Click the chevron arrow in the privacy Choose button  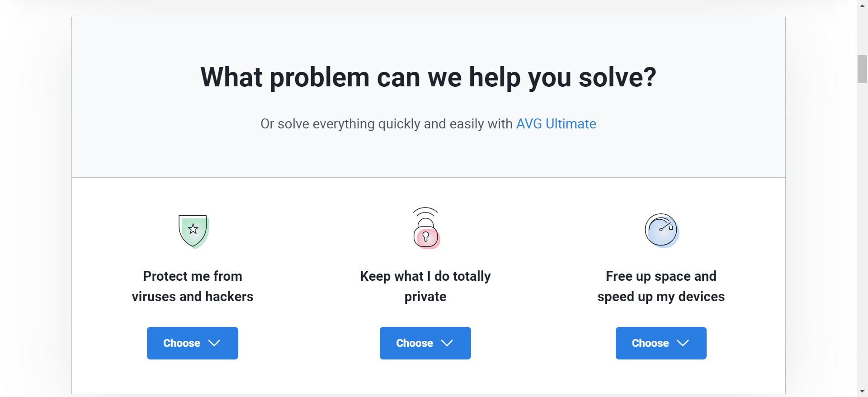(447, 343)
